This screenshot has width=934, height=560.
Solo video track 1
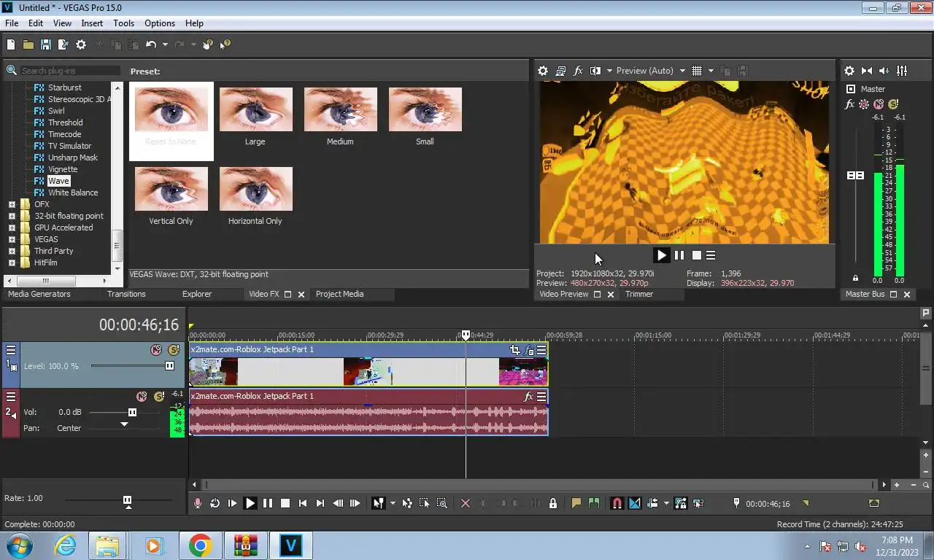tap(174, 350)
